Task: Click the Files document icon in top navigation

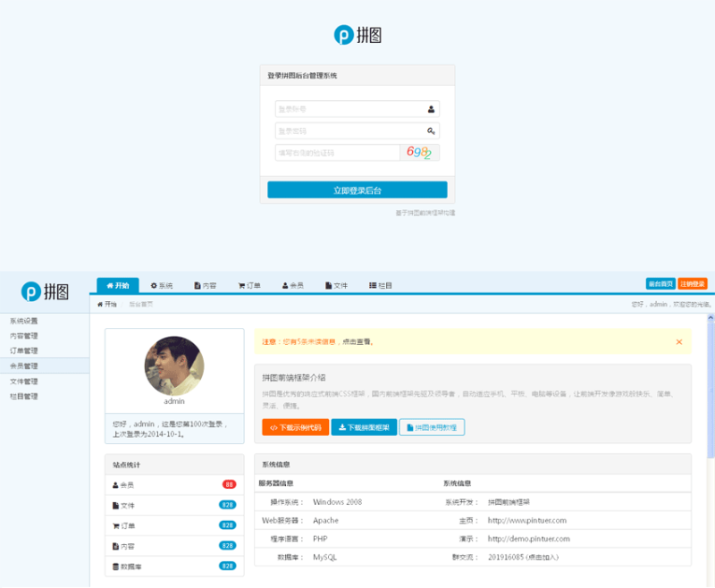Action: (x=328, y=285)
